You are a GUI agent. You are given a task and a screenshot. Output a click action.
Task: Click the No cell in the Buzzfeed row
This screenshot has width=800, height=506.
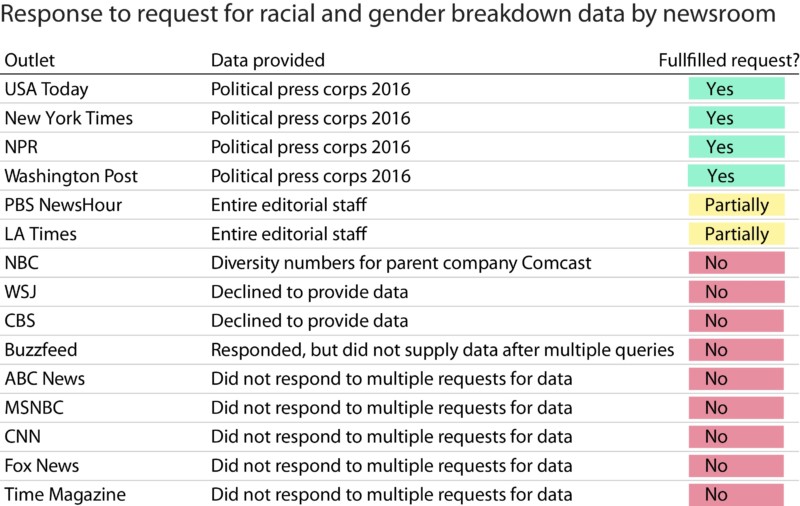pos(736,350)
